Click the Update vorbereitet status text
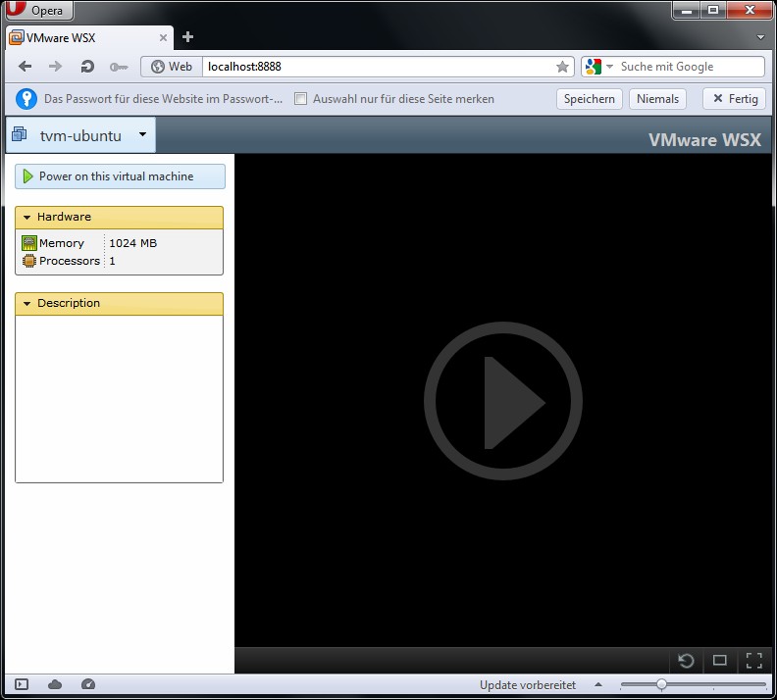Viewport: 777px width, 700px height. [x=527, y=685]
